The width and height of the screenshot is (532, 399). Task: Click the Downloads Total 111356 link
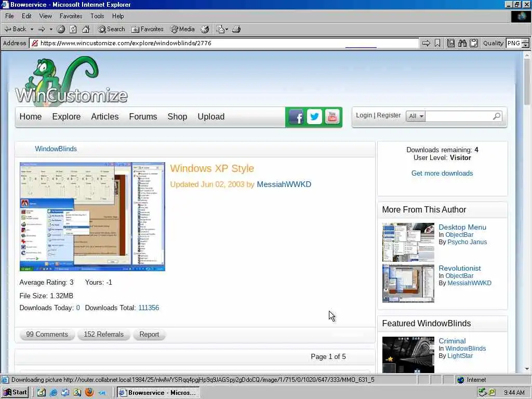click(x=149, y=308)
